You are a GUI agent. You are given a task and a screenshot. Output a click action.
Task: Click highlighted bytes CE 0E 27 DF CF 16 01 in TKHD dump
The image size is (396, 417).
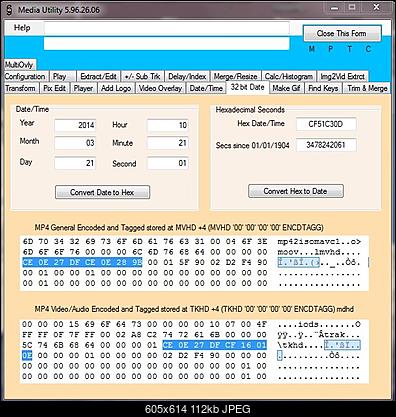coord(215,345)
